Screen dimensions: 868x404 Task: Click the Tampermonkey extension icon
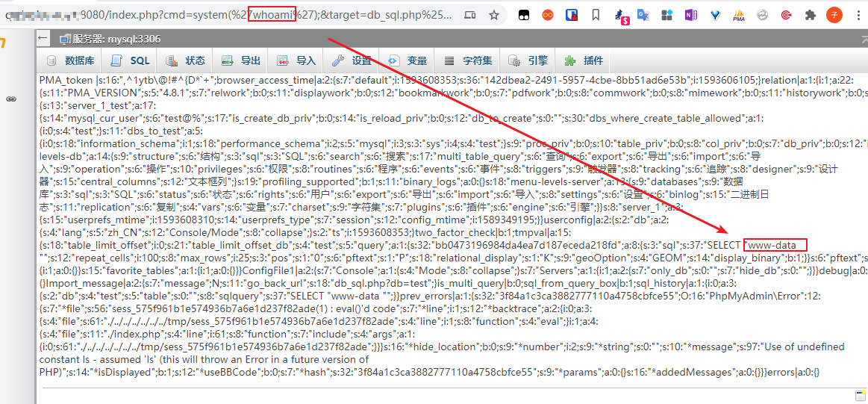pos(525,14)
